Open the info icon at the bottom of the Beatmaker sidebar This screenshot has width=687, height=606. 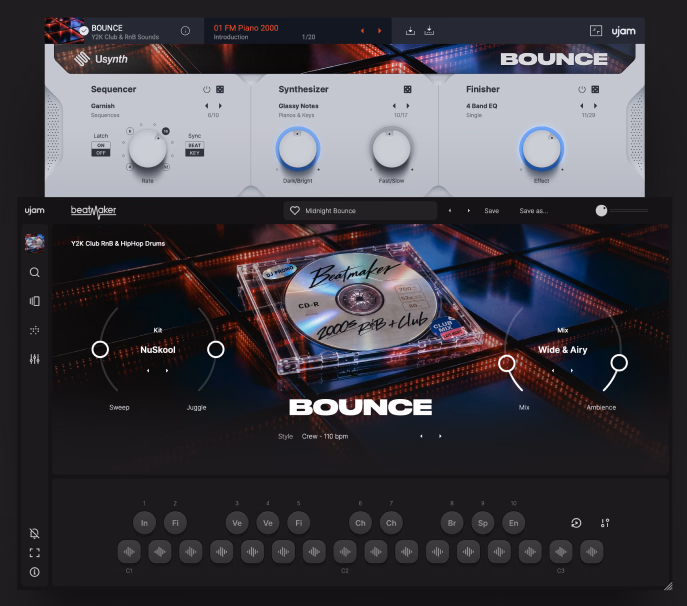[x=35, y=572]
